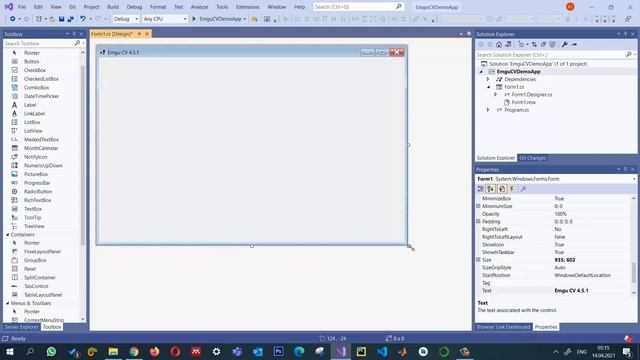640x360 pixels.
Task: Close the Form1.cs [Design] tab
Action: [147, 34]
